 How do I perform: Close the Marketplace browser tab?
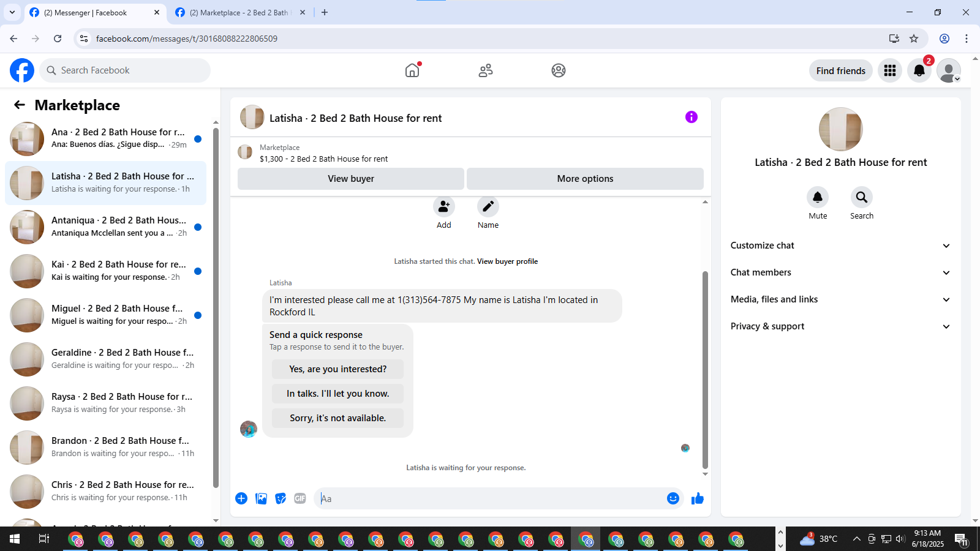(303, 12)
